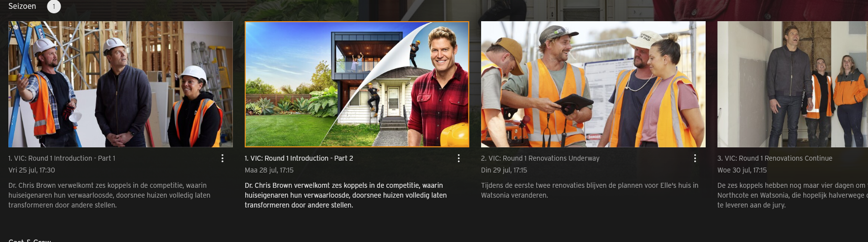868x242 pixels.
Task: Play the thumbnail with three builders in hard hats
Action: point(120,84)
